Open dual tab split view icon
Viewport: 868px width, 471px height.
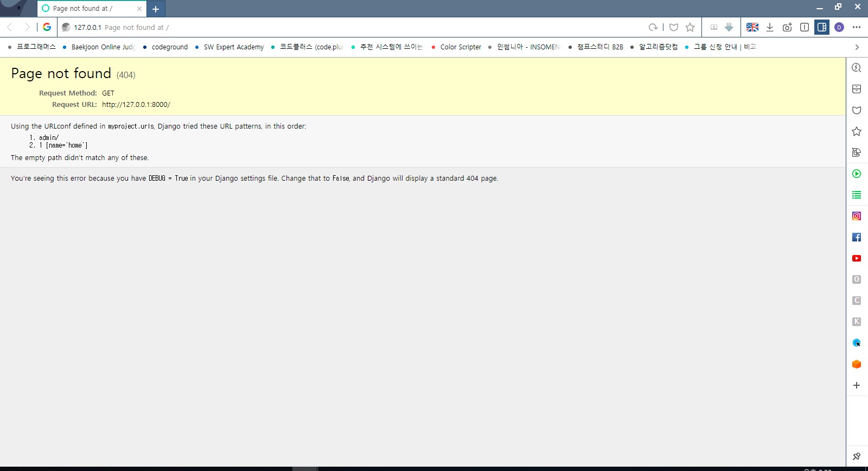[805, 27]
